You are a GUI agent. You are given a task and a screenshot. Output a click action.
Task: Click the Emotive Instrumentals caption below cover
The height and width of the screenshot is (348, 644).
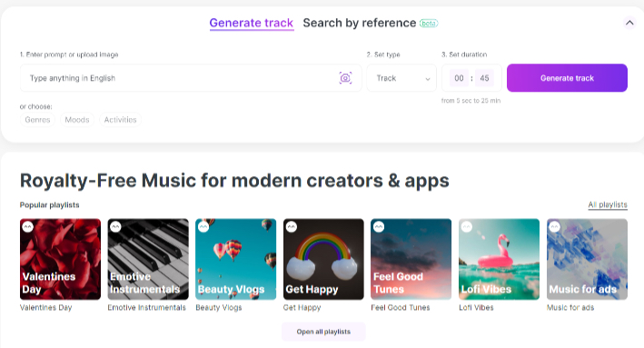coord(146,307)
